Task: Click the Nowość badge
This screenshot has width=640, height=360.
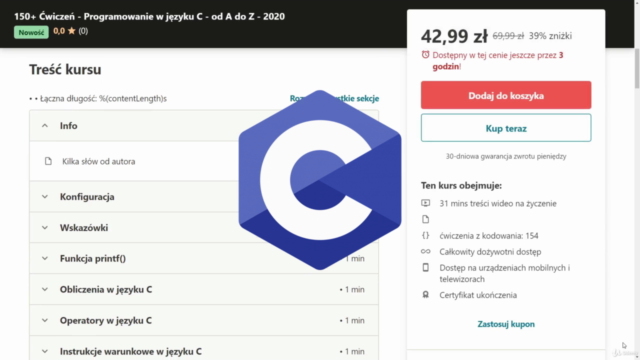Action: click(x=31, y=32)
